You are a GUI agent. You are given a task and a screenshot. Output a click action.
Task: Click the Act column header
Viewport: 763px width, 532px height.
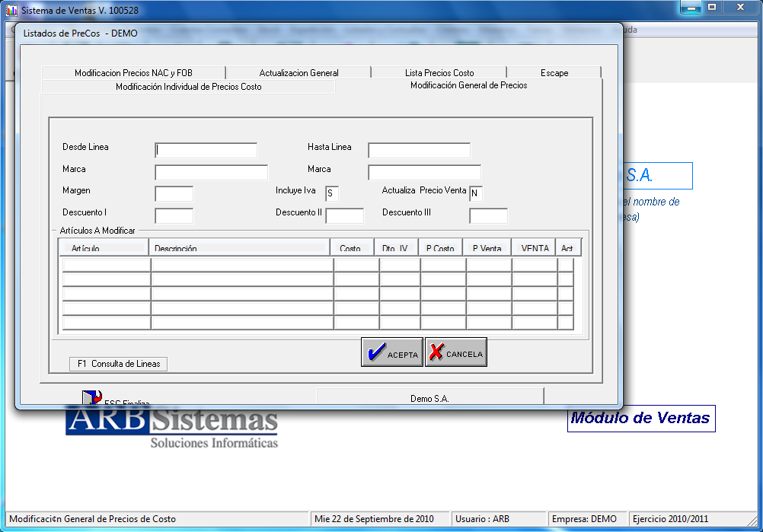click(x=568, y=248)
